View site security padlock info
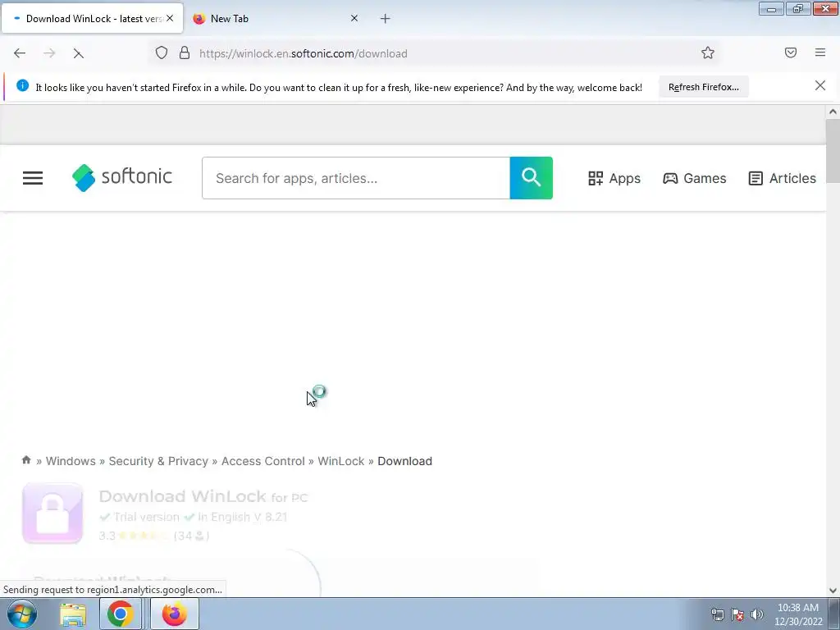Image resolution: width=840 pixels, height=630 pixels. pos(185,52)
